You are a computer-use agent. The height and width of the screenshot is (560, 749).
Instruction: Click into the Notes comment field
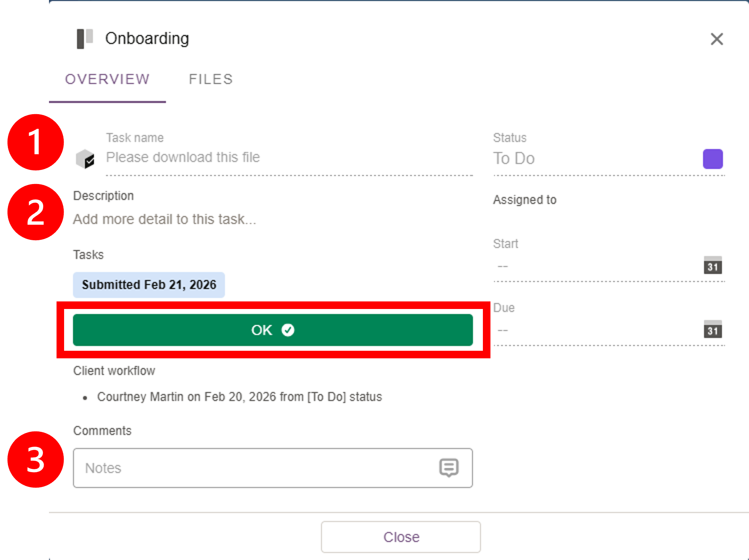(252, 468)
